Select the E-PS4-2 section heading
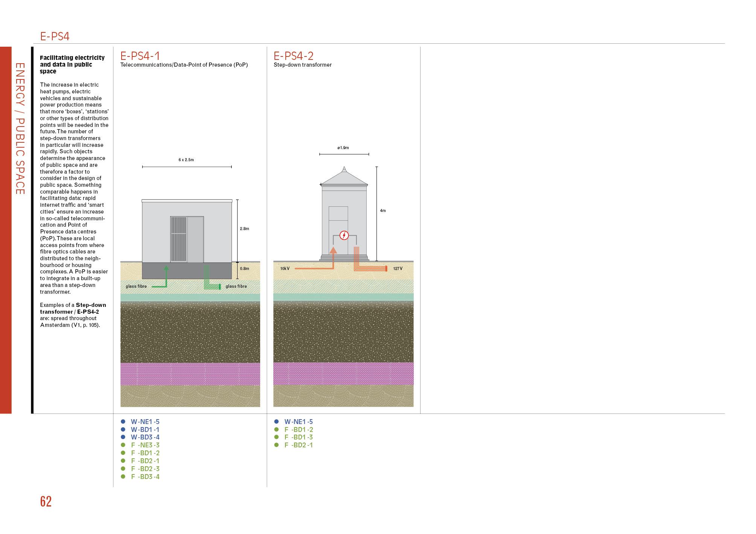The image size is (756, 534). click(x=293, y=56)
